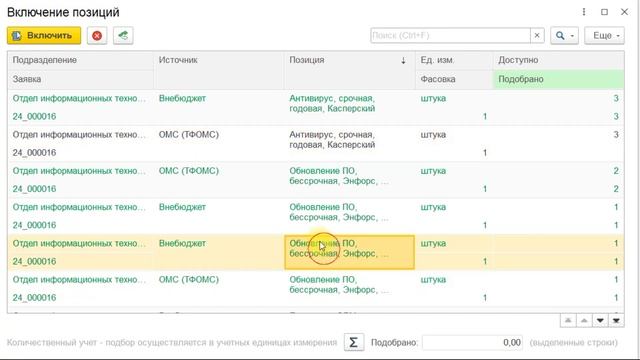Click the Заявка column header
640x360 pixels.
pyautogui.click(x=80, y=79)
